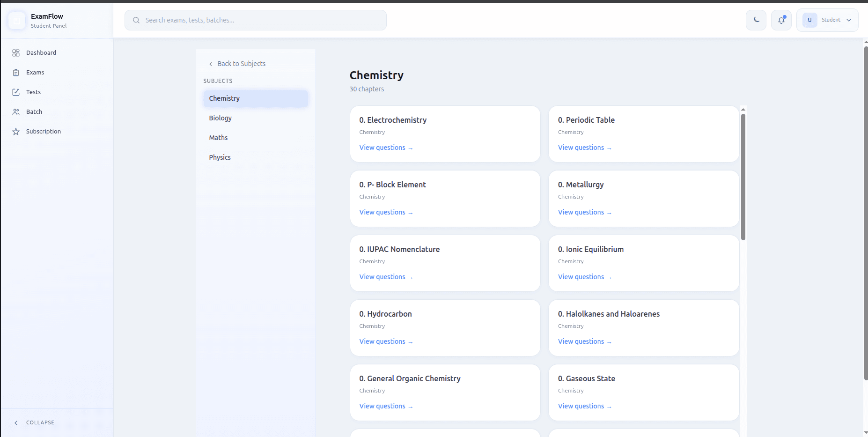Collapse sidebar with the left chevron arrow
This screenshot has width=868, height=437.
[x=16, y=422]
